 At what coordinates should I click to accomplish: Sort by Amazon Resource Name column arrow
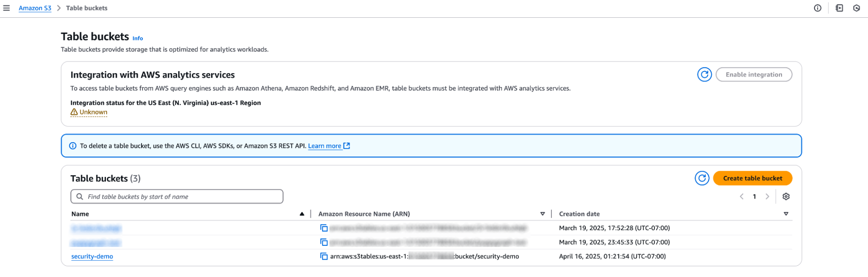(542, 214)
